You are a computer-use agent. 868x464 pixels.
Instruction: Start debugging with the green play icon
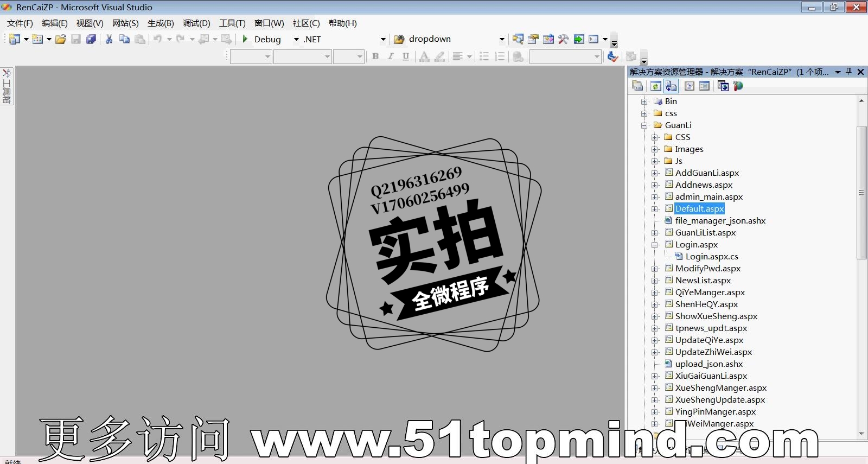(x=245, y=39)
